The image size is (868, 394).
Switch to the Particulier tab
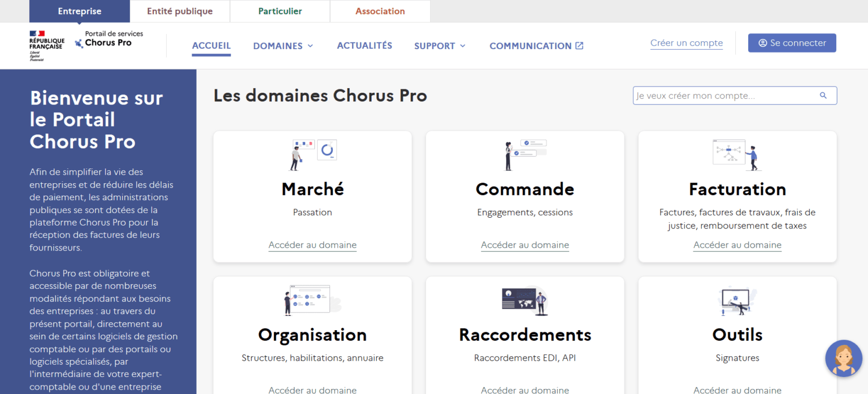280,11
